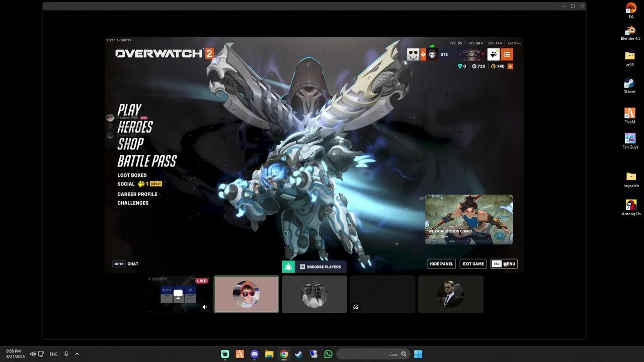Image resolution: width=644 pixels, height=362 pixels.
Task: Click the CPU 14% readout
Action: [495, 43]
